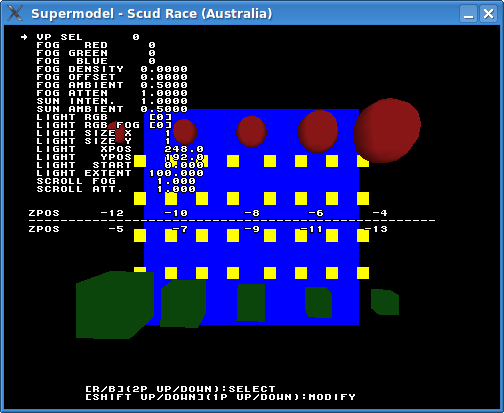Click the ZPOS marker -8
Screen dimensions: 504x413
pyautogui.click(x=252, y=213)
